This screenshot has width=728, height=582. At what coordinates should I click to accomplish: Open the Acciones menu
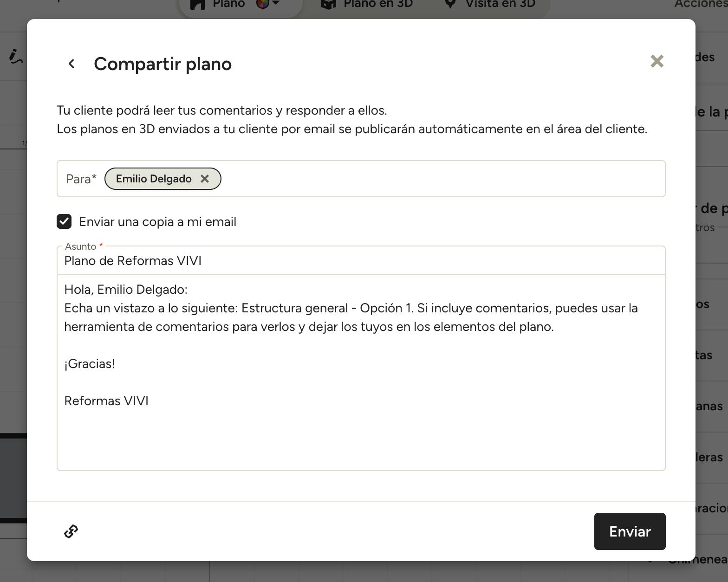(x=701, y=5)
